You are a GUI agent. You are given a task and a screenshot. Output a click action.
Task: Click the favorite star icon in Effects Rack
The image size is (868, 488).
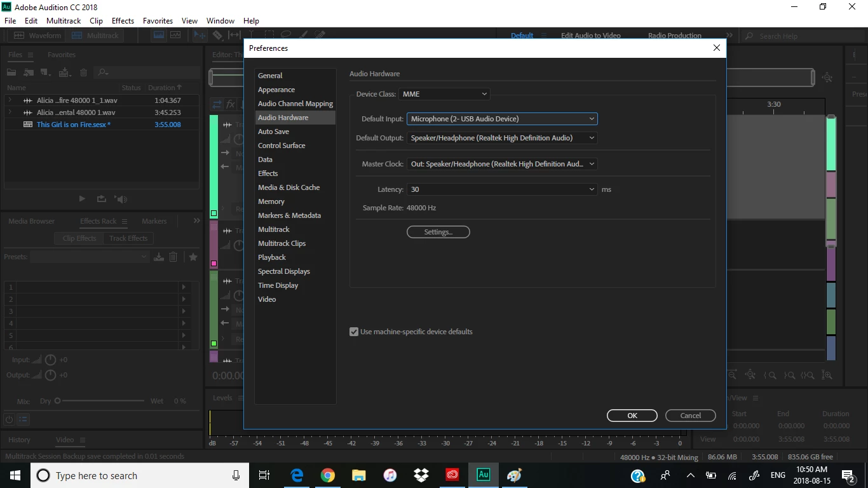193,257
